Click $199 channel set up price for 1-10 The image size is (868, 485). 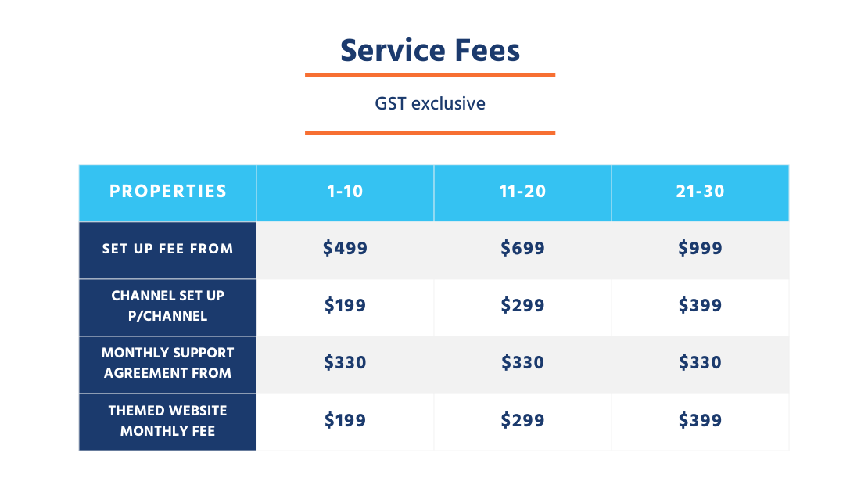point(345,306)
